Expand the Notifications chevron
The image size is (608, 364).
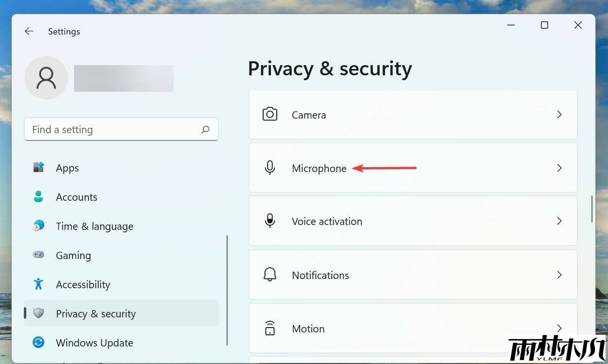point(559,275)
